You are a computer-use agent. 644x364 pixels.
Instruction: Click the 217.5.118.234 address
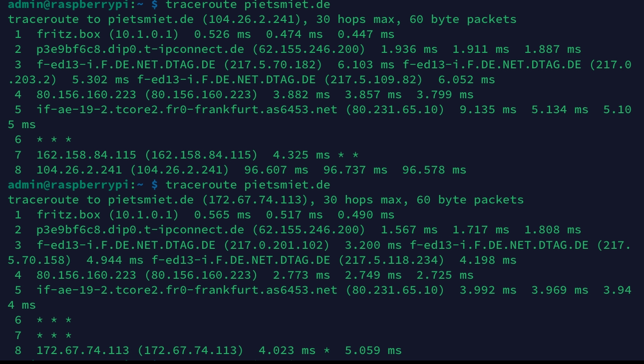pos(391,260)
